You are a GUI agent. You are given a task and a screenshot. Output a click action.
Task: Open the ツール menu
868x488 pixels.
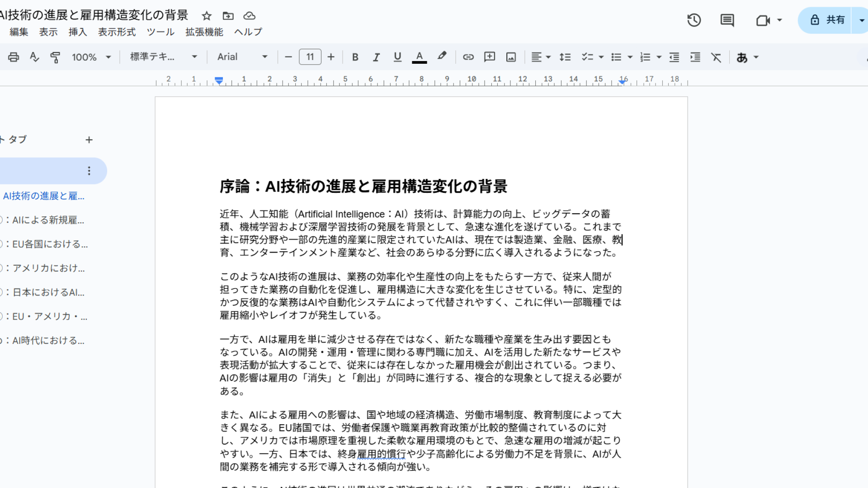click(x=160, y=32)
